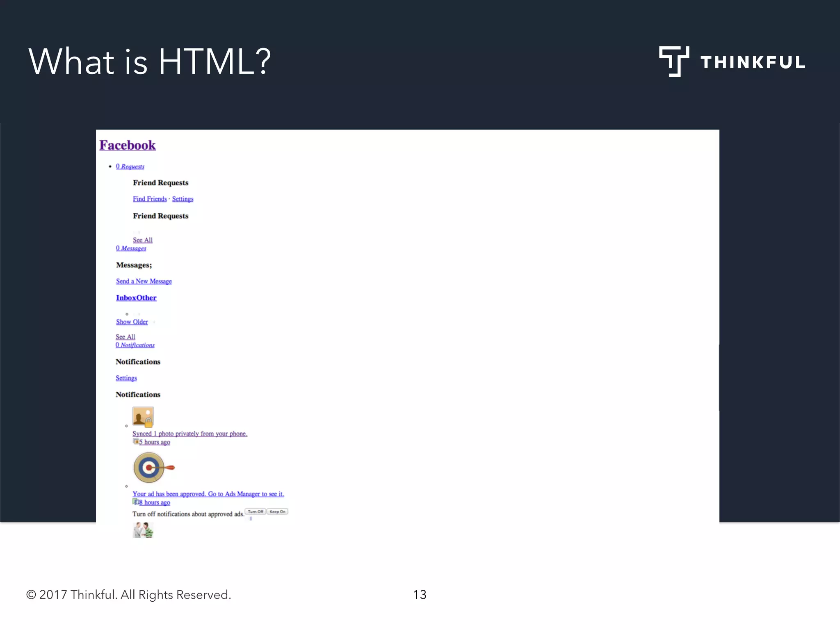Screen dimensions: 840x630
Task: Open the 0 Requests link
Action: tap(130, 166)
